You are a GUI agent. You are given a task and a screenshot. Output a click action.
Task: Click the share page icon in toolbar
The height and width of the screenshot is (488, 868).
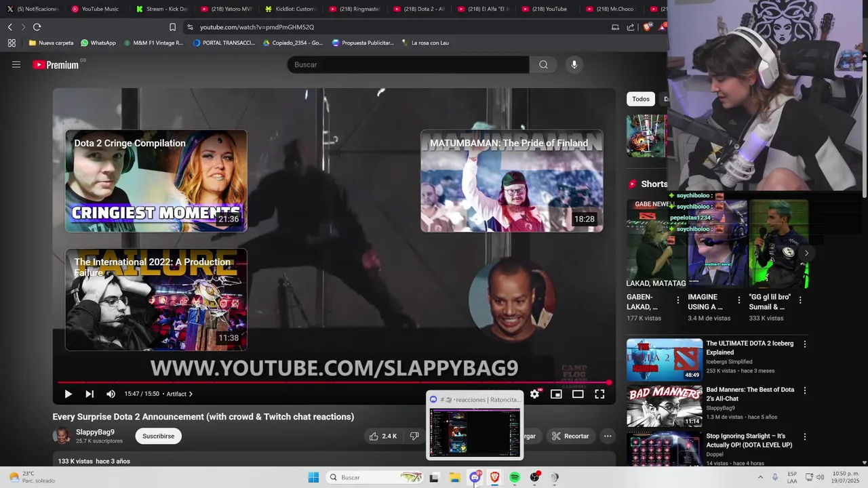(x=631, y=27)
